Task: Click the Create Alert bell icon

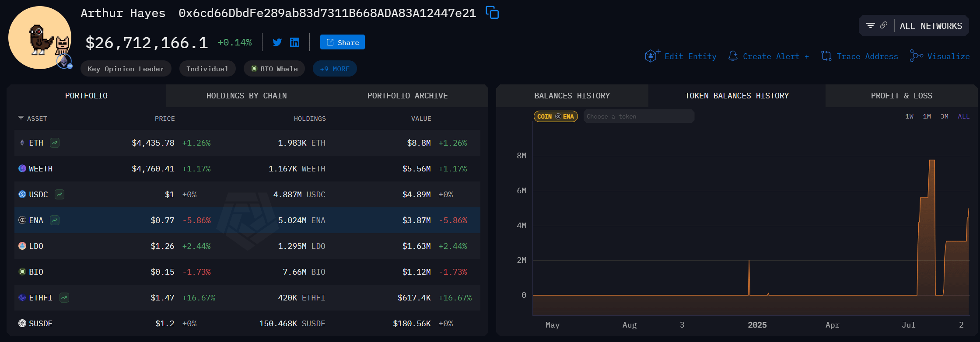Action: coord(733,56)
